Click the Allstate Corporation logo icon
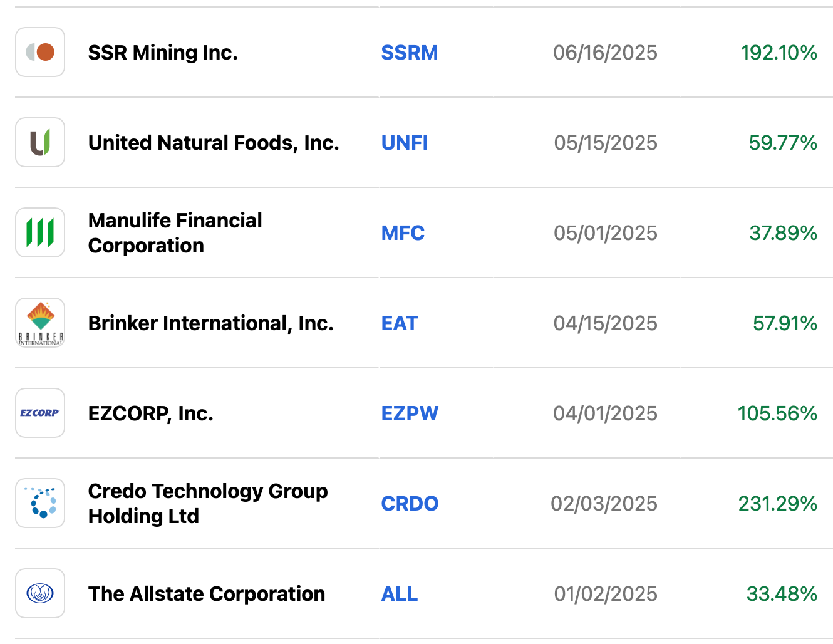 (40, 593)
